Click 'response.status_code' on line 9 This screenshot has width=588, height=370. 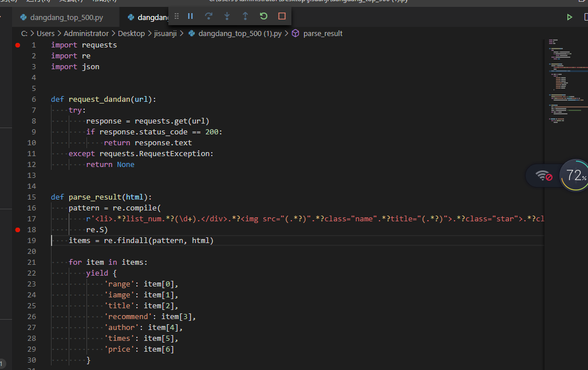coord(143,132)
